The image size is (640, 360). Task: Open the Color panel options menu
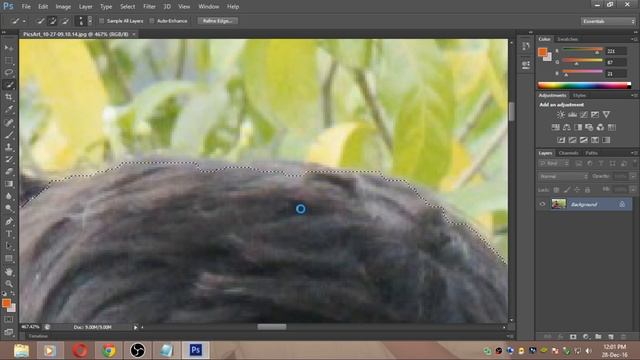coord(634,39)
